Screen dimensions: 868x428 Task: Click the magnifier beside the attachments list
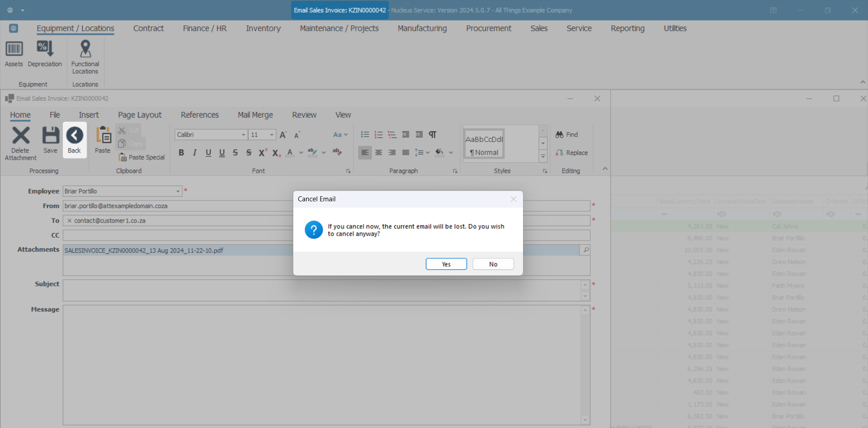click(x=585, y=250)
